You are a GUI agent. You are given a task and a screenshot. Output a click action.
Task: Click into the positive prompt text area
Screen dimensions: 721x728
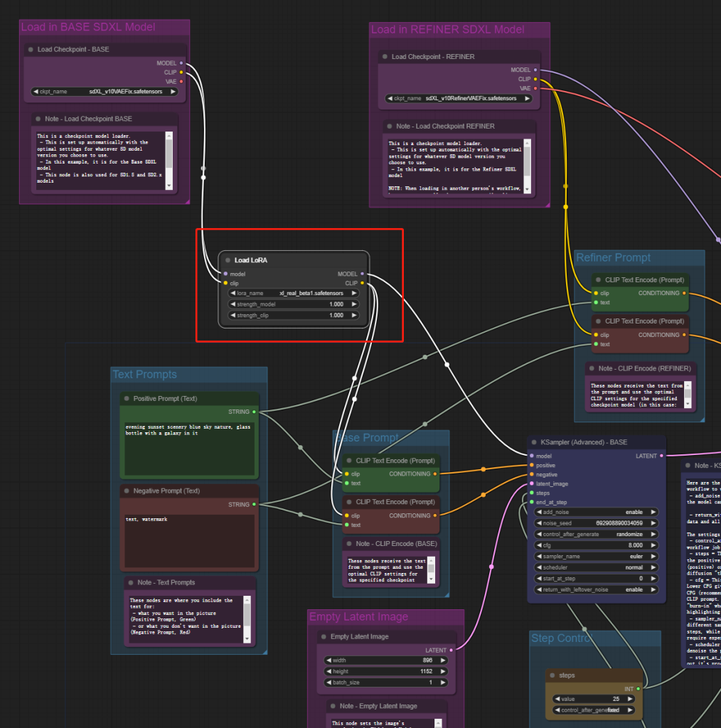[189, 448]
